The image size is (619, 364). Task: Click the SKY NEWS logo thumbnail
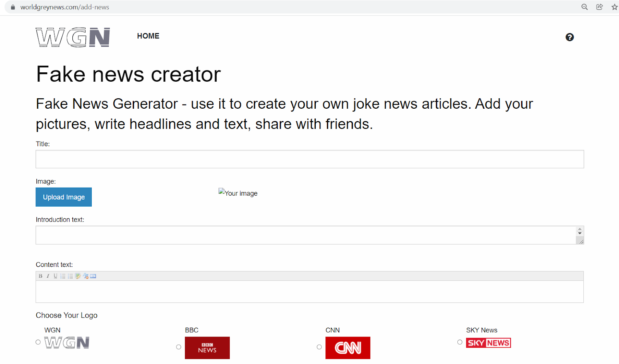(x=489, y=343)
